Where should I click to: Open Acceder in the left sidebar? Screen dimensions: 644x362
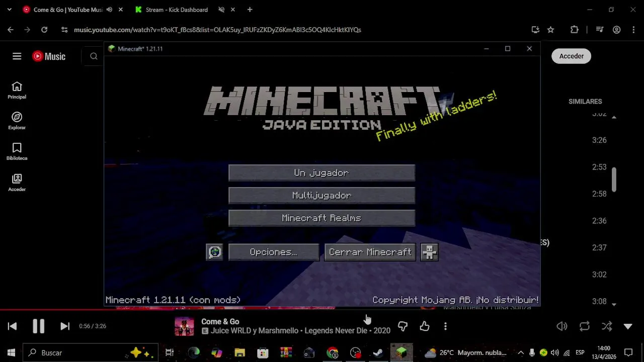(x=17, y=183)
